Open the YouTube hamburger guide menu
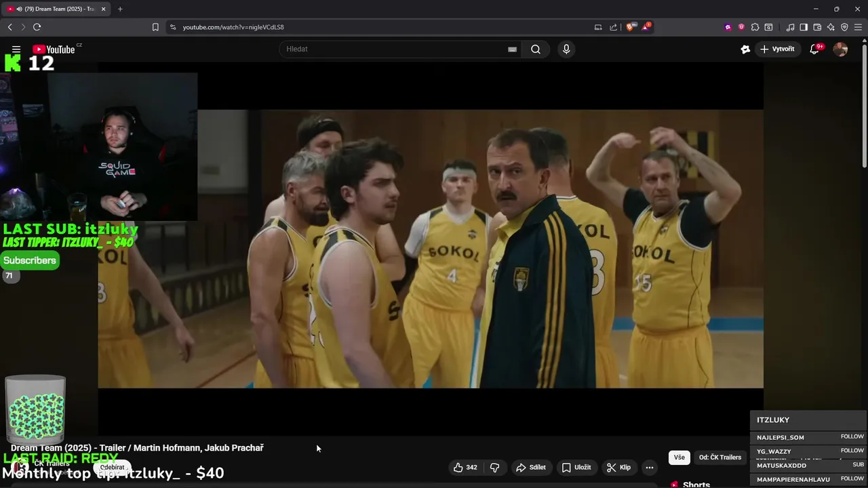Viewport: 868px width, 488px height. coord(16,49)
